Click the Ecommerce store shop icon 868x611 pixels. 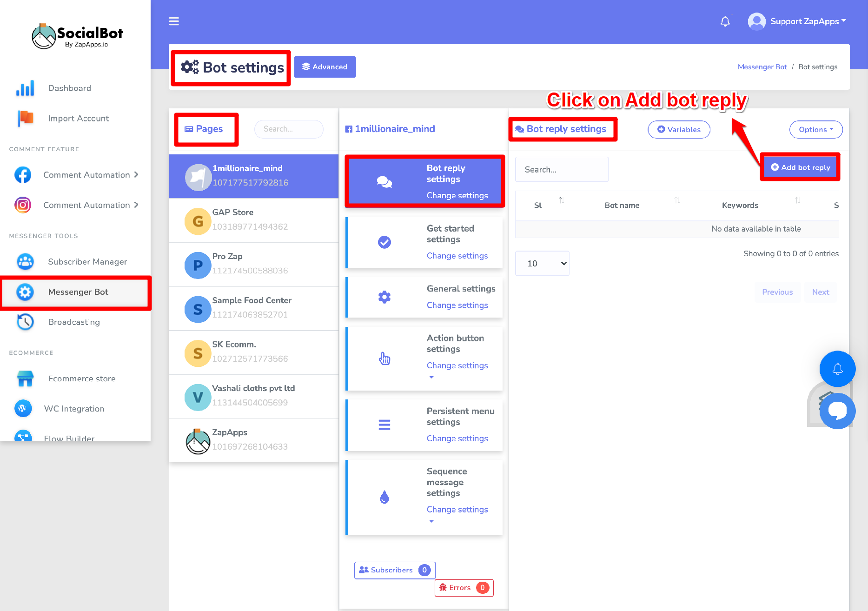[25, 379]
